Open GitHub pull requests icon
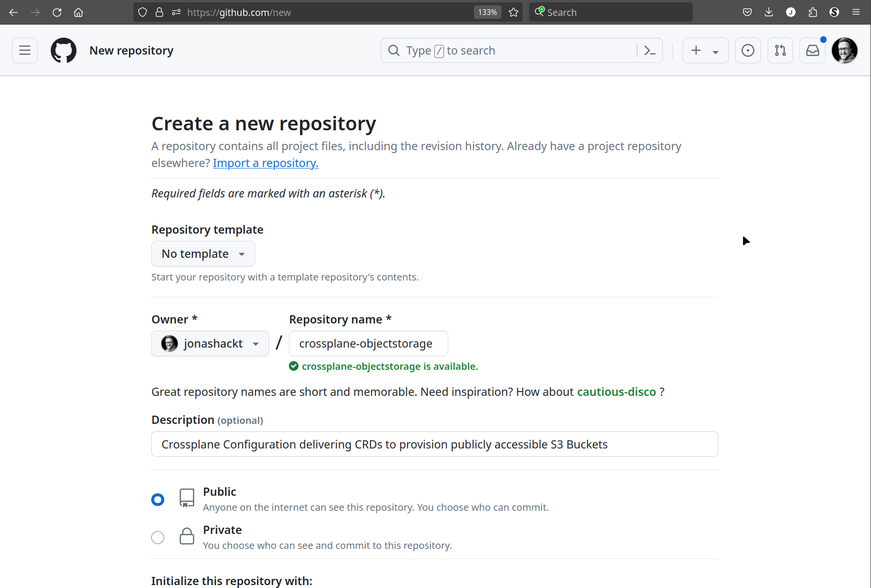Viewport: 871px width, 588px height. [x=780, y=50]
